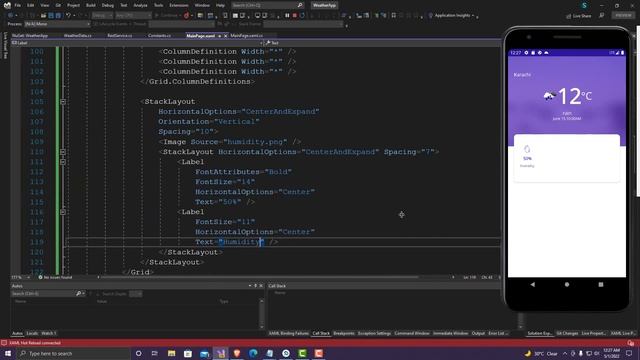Image resolution: width=640 pixels, height=360 pixels.
Task: Click the Visual Studio search box
Action: click(x=267, y=5)
